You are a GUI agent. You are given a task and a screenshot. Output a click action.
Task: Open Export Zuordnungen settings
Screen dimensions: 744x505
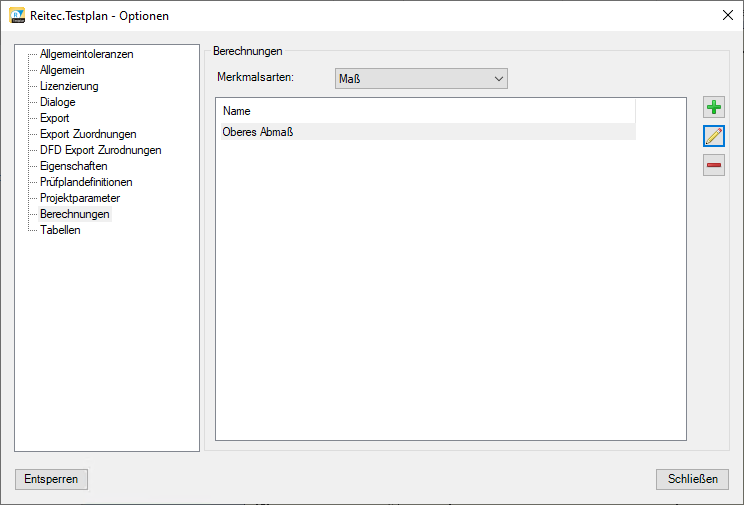pyautogui.click(x=88, y=134)
